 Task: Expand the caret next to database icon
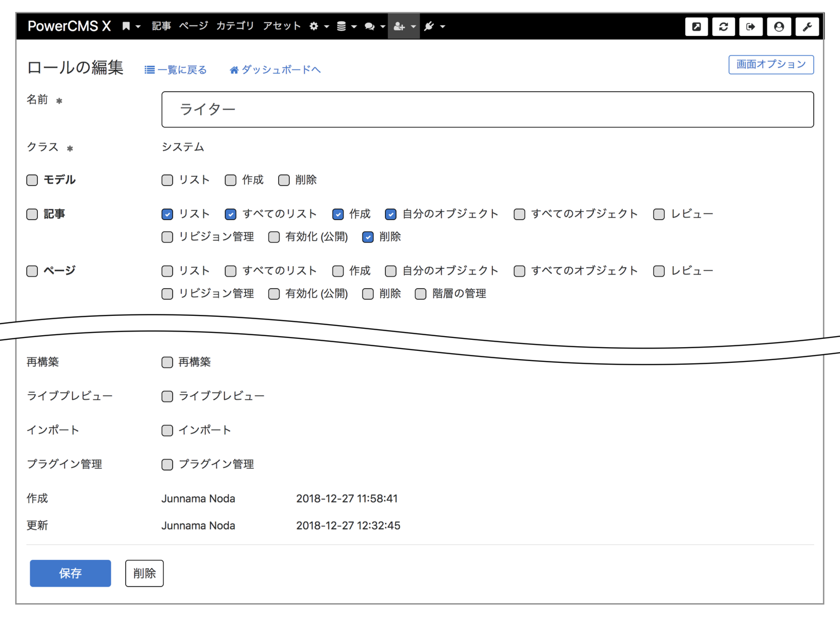(354, 26)
